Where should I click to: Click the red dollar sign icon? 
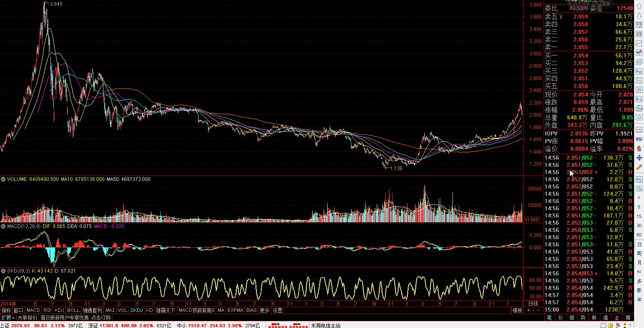tap(639, 148)
